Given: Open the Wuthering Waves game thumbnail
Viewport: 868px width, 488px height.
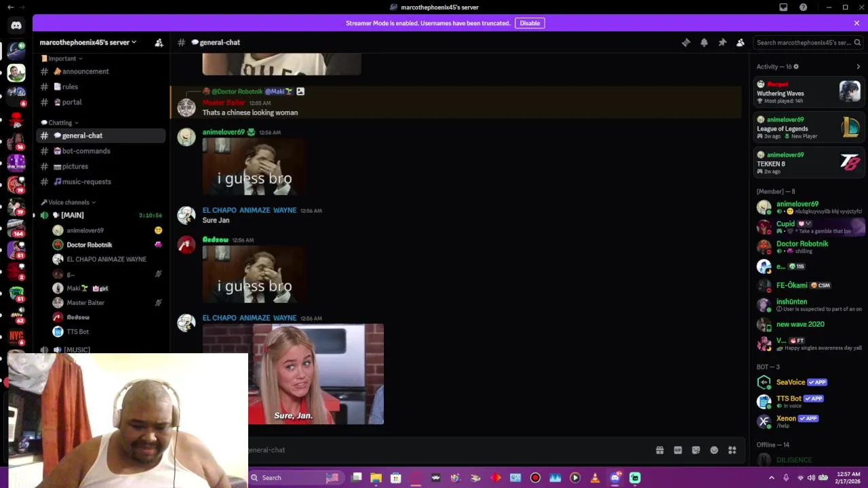Looking at the screenshot, I should point(850,91).
